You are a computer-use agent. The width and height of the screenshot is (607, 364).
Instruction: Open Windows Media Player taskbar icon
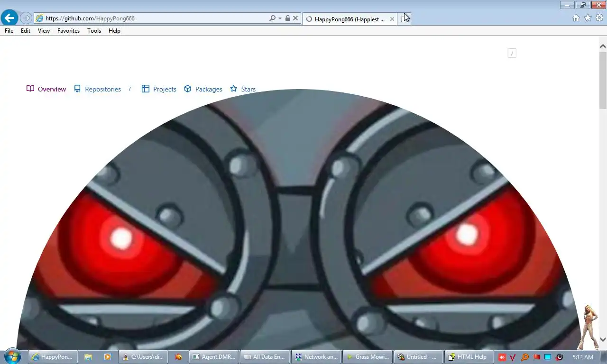[x=108, y=357]
